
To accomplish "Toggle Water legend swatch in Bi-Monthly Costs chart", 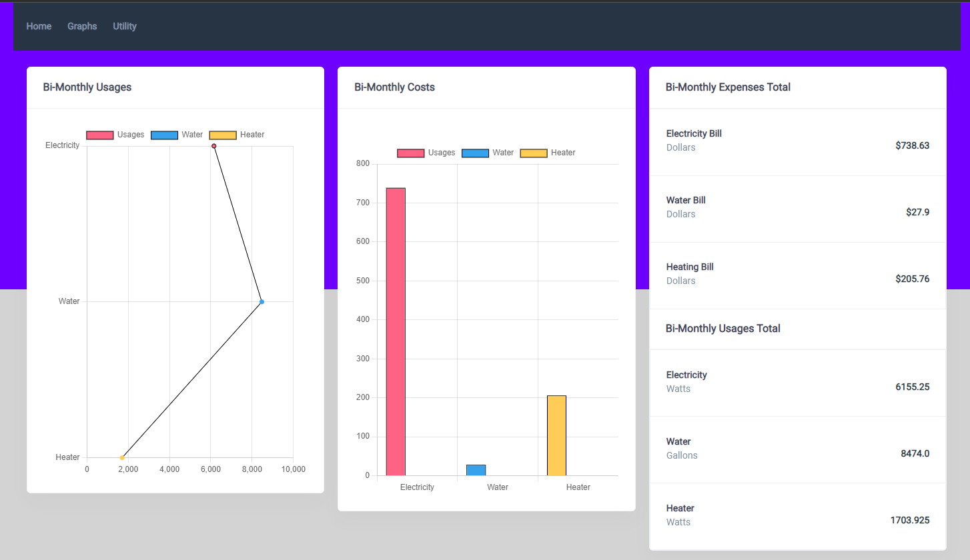I will [475, 153].
